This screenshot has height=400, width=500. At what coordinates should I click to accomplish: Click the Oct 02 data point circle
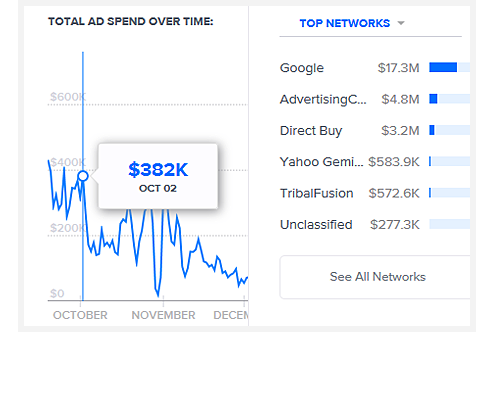click(x=83, y=176)
